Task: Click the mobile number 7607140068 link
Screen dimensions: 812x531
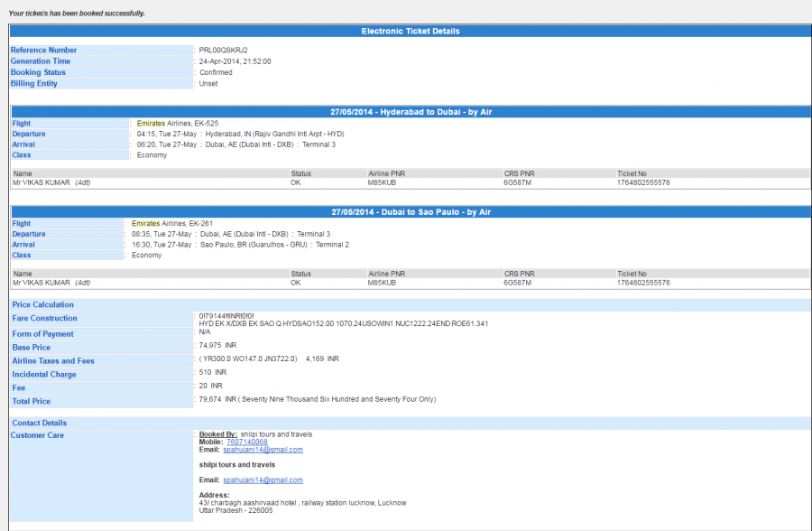Action: point(247,442)
